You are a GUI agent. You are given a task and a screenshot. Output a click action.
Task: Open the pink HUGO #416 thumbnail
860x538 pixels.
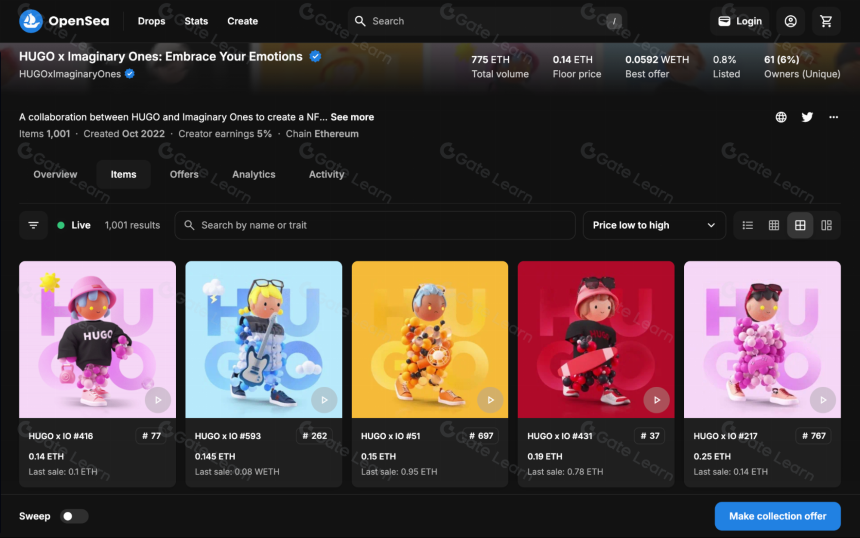[x=98, y=339]
